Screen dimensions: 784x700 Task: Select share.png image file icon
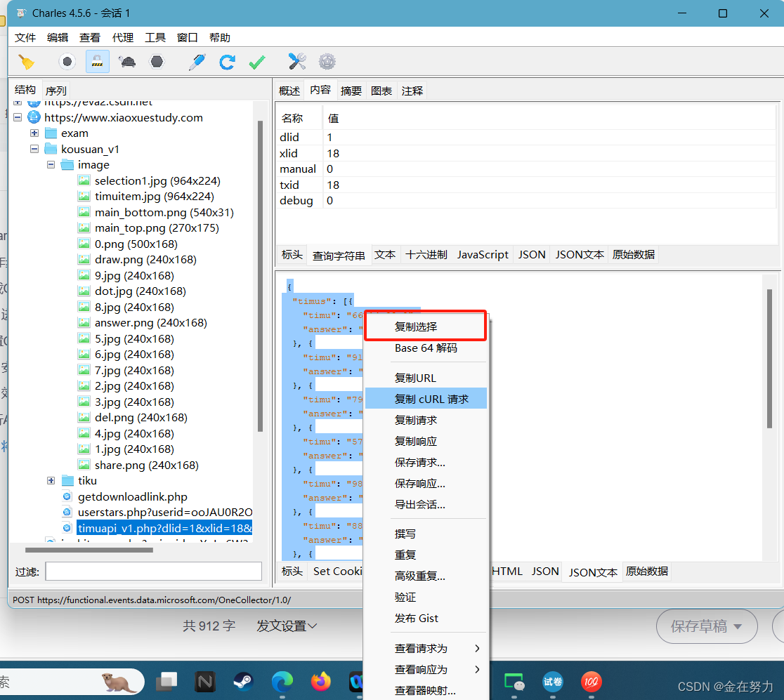(x=84, y=465)
